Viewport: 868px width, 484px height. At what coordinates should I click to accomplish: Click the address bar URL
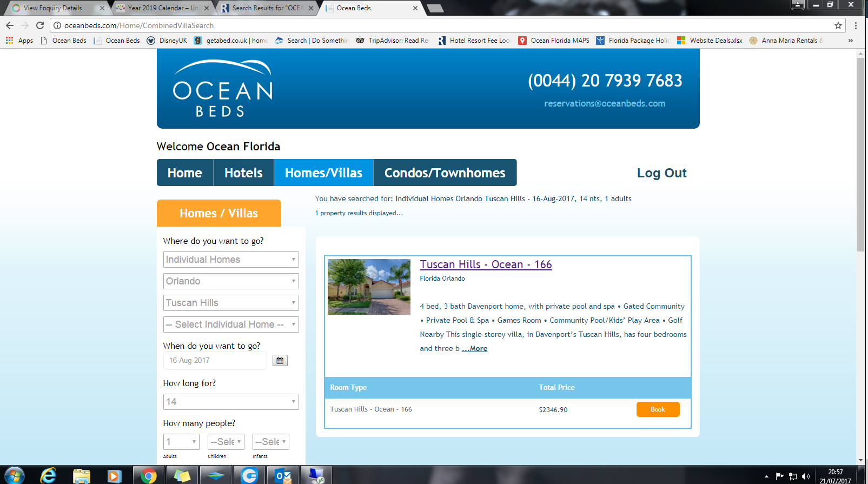tap(139, 25)
